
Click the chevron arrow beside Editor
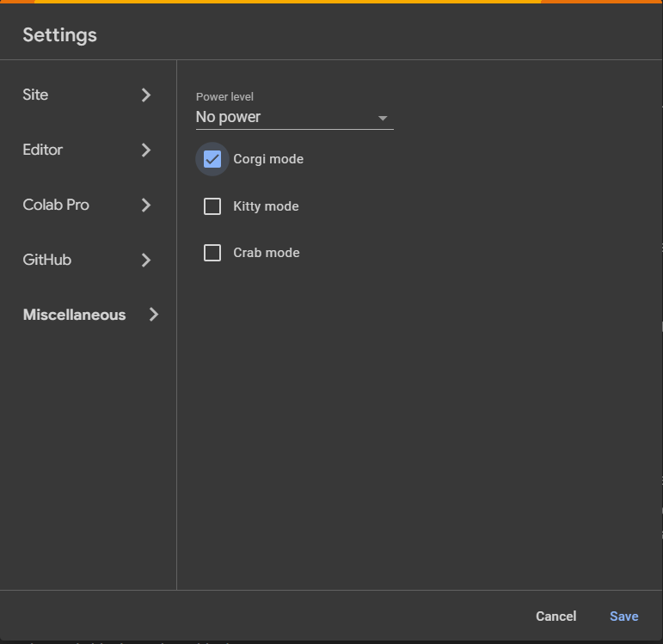(x=146, y=150)
